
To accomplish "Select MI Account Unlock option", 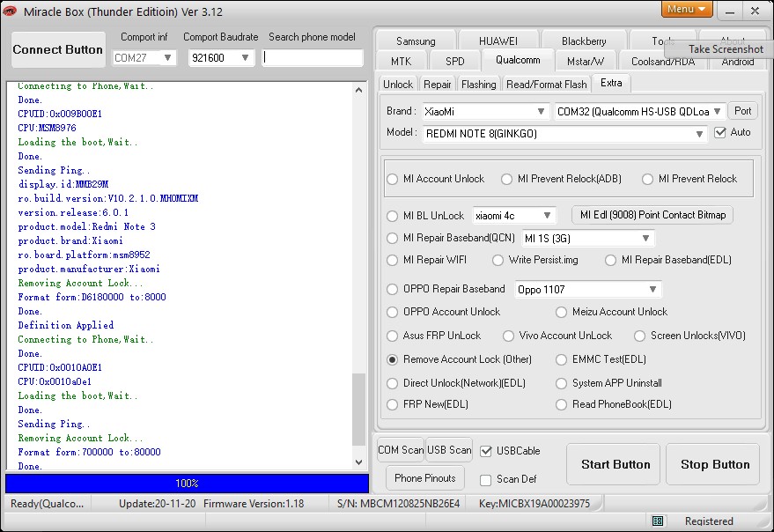I will coord(393,179).
